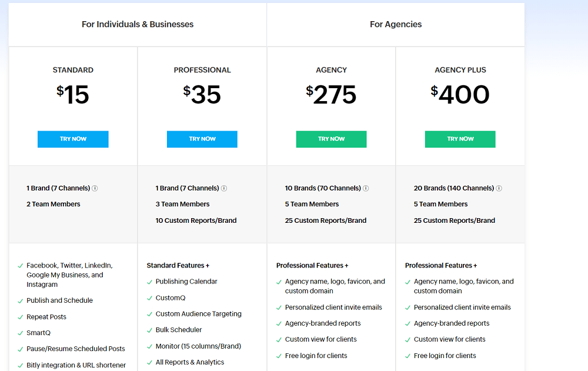
Task: Click the "SmartQ" feature
Action: [38, 333]
